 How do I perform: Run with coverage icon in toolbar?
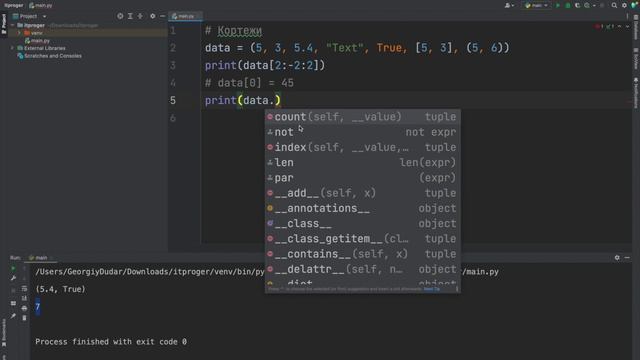click(577, 5)
